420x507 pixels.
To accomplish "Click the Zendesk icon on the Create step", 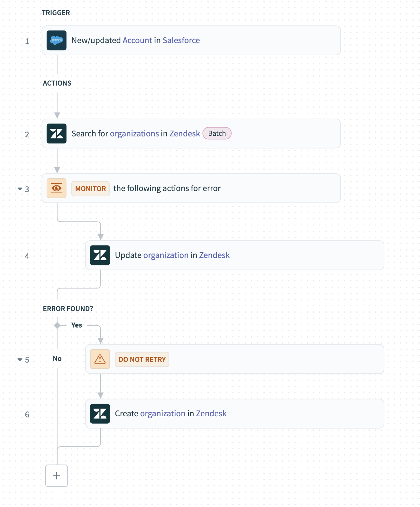I will click(x=100, y=414).
